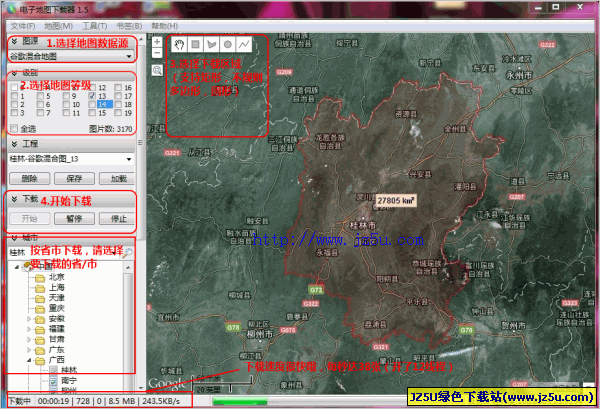
Task: Open the 帮助(H) menu
Action: tap(165, 26)
